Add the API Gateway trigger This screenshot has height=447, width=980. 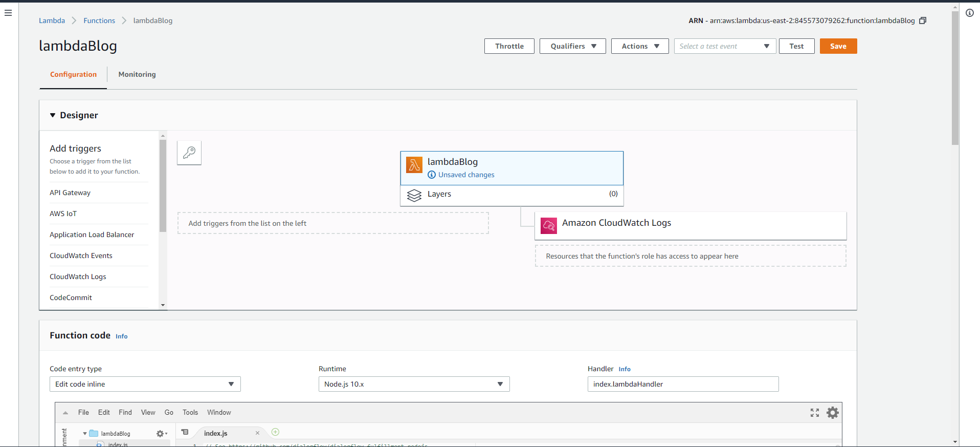[x=70, y=193]
